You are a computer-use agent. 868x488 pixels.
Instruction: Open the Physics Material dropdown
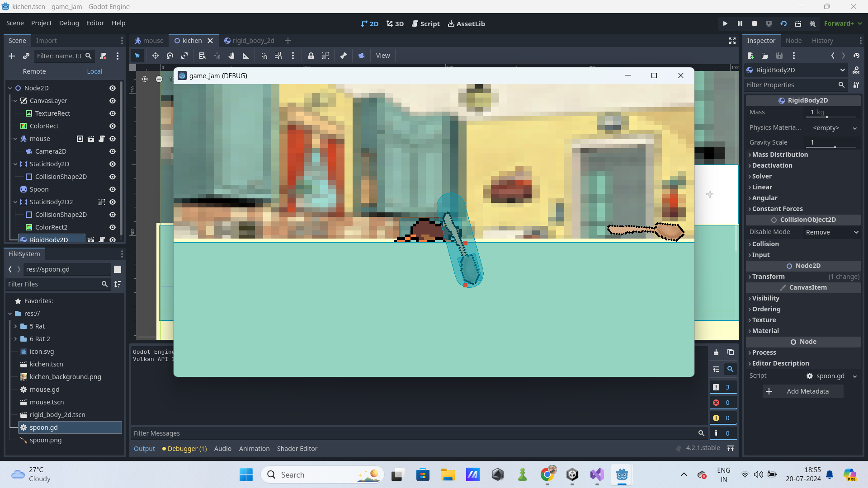[834, 128]
